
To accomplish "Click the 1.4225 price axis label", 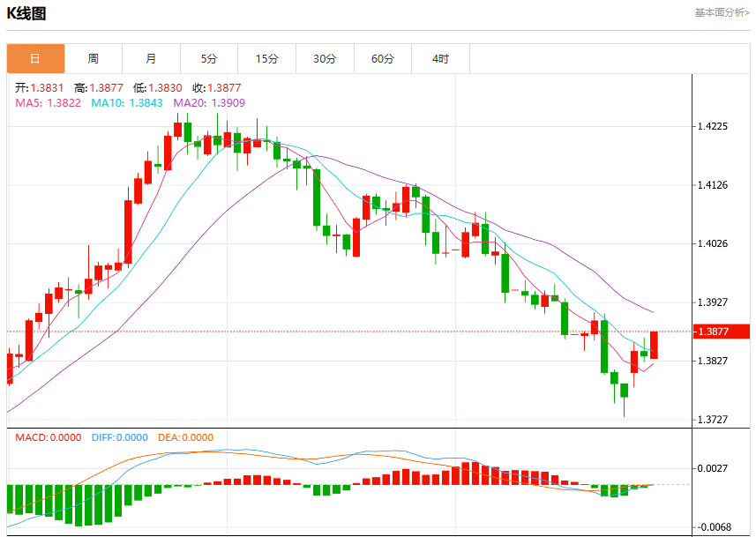I will pyautogui.click(x=713, y=126).
